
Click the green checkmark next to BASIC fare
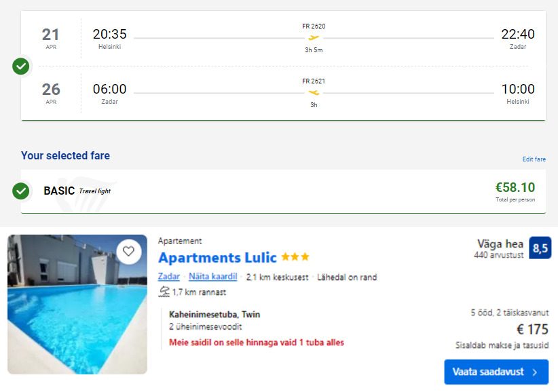coord(20,191)
